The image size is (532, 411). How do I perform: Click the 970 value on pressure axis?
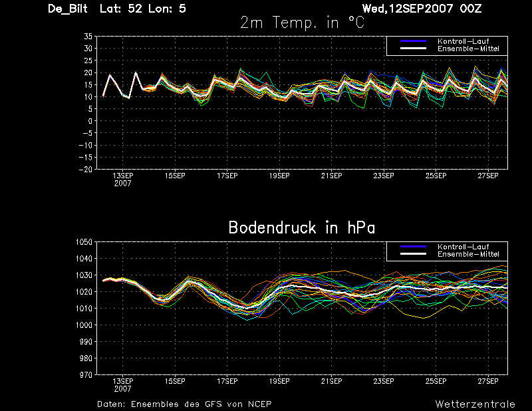[86, 374]
